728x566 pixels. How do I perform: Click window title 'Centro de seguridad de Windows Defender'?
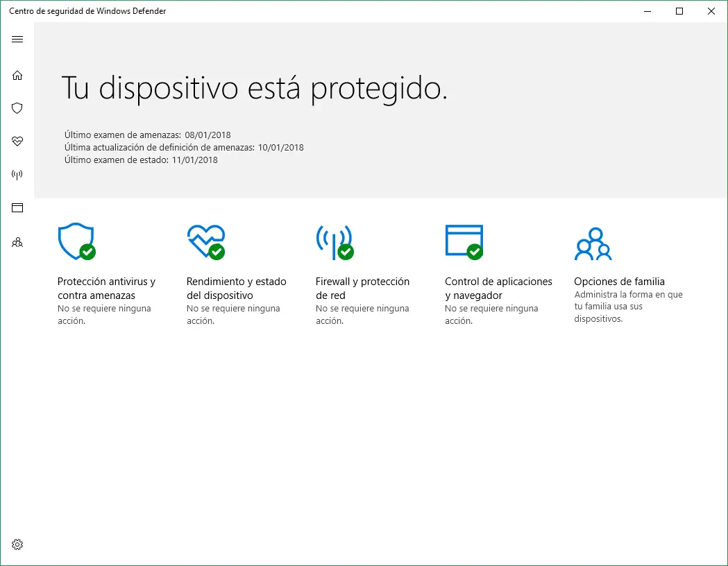coord(87,11)
